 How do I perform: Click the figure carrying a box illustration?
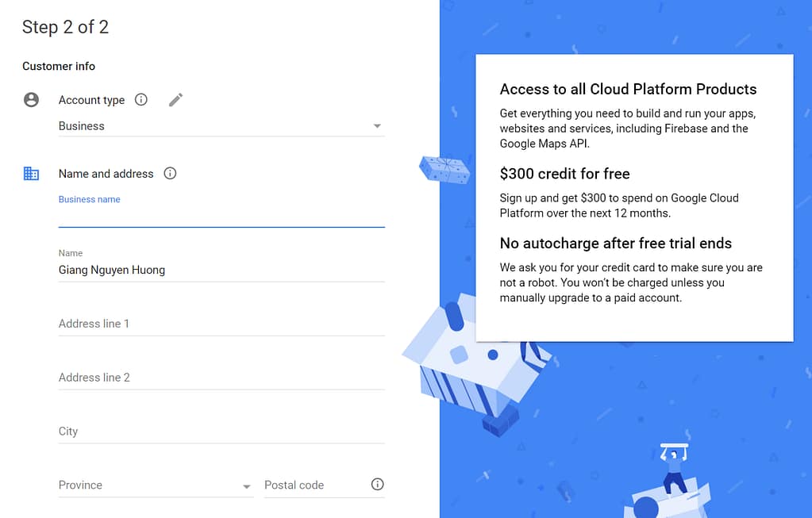coord(674,468)
